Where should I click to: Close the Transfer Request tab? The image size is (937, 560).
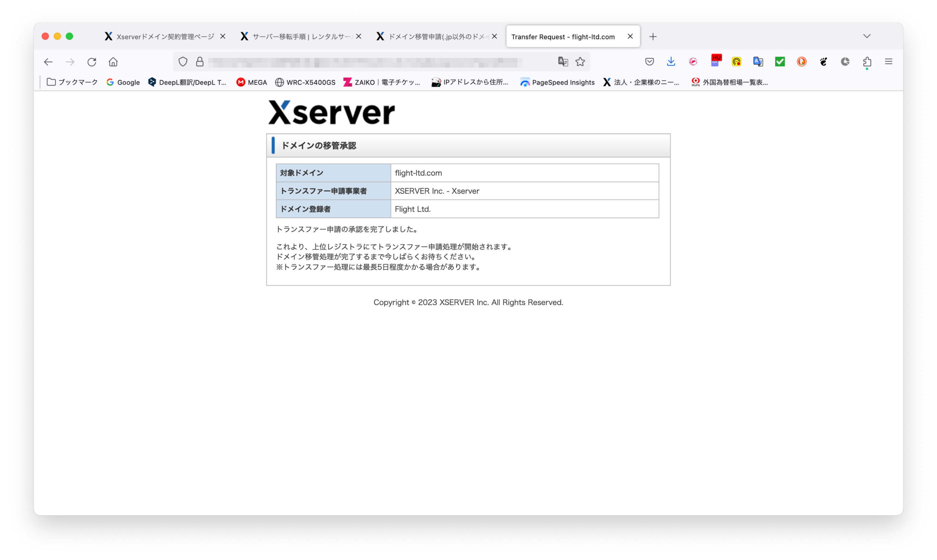click(630, 36)
